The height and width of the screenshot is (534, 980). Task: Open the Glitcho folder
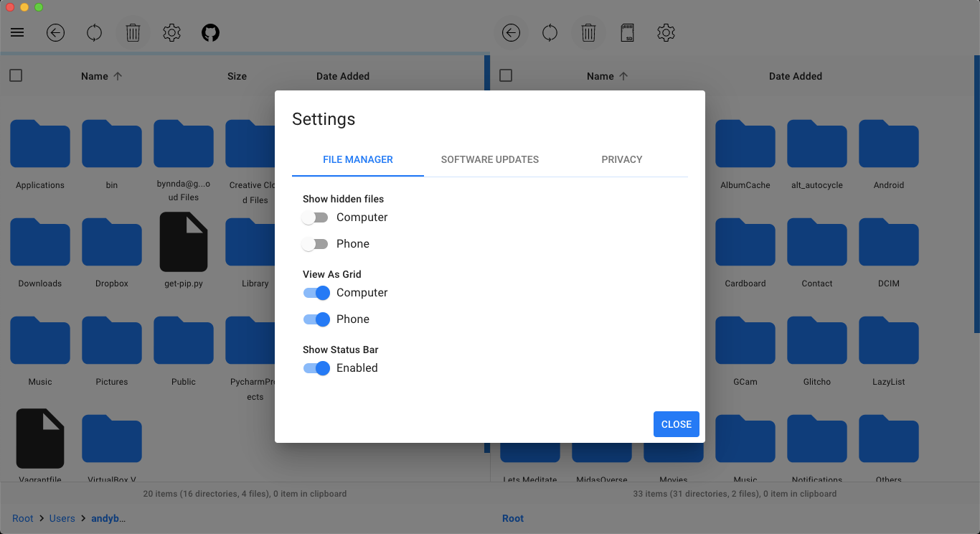click(817, 341)
